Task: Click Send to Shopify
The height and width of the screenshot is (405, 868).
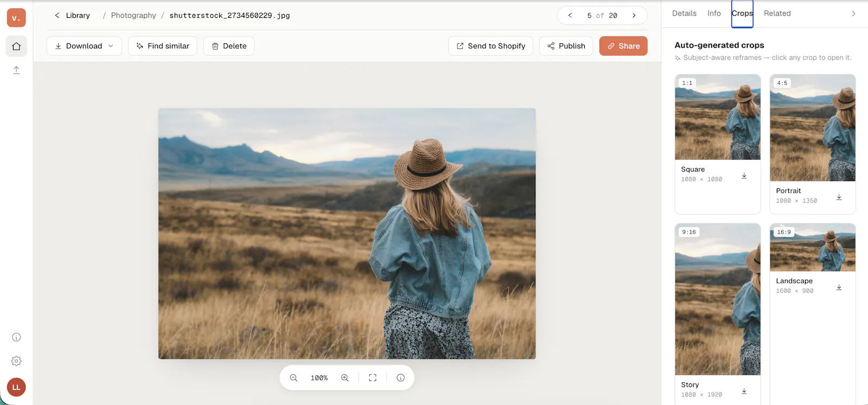Action: 490,46
